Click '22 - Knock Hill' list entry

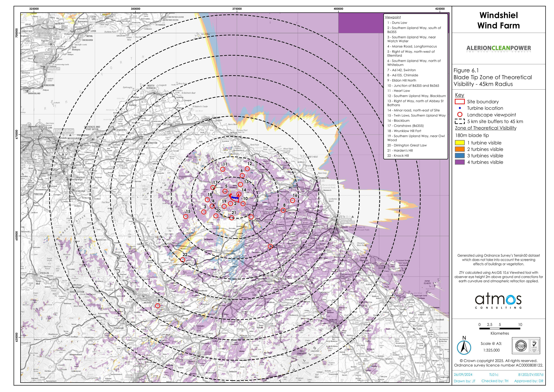pos(398,156)
